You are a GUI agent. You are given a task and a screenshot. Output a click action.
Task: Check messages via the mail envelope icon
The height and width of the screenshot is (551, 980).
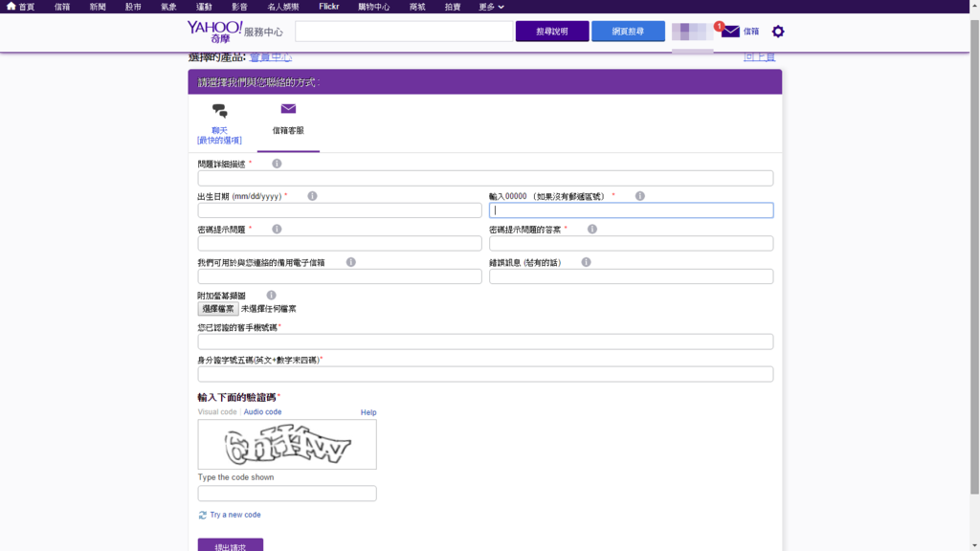(x=730, y=31)
